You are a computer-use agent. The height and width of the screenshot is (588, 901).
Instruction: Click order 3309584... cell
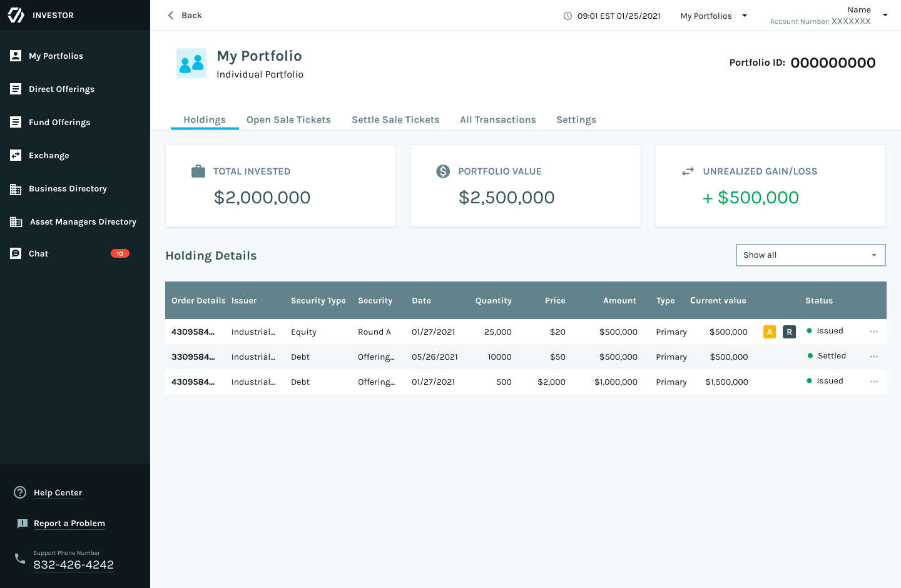coord(193,357)
